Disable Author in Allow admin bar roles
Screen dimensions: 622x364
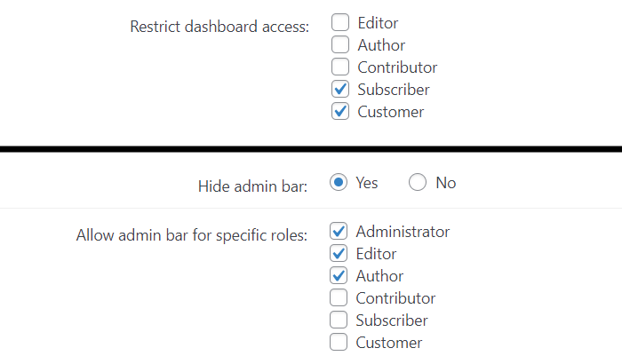click(x=339, y=276)
